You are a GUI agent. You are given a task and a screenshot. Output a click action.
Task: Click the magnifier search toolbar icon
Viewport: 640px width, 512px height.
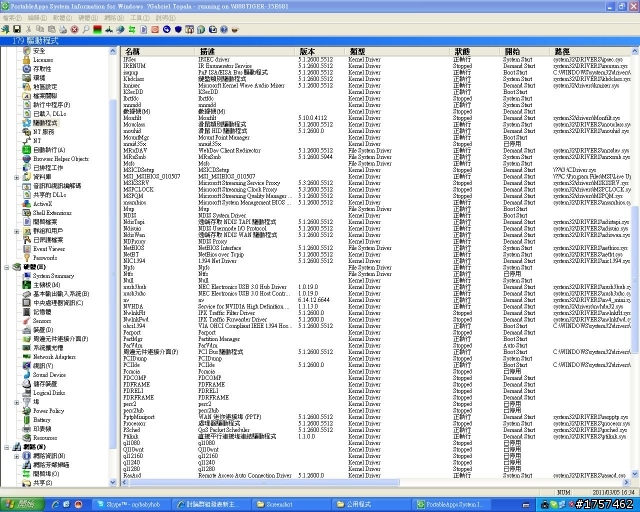tap(86, 29)
